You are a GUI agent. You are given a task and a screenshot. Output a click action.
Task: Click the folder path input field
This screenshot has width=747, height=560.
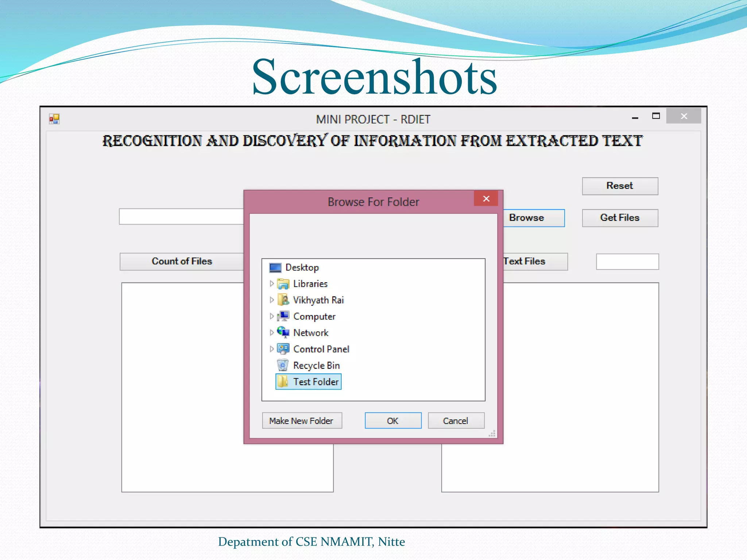pyautogui.click(x=181, y=217)
